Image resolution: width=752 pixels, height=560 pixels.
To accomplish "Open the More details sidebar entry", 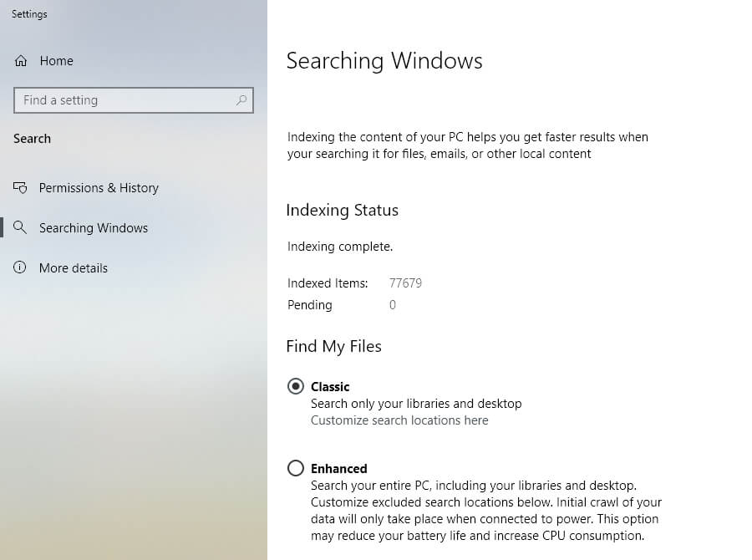I will (74, 267).
